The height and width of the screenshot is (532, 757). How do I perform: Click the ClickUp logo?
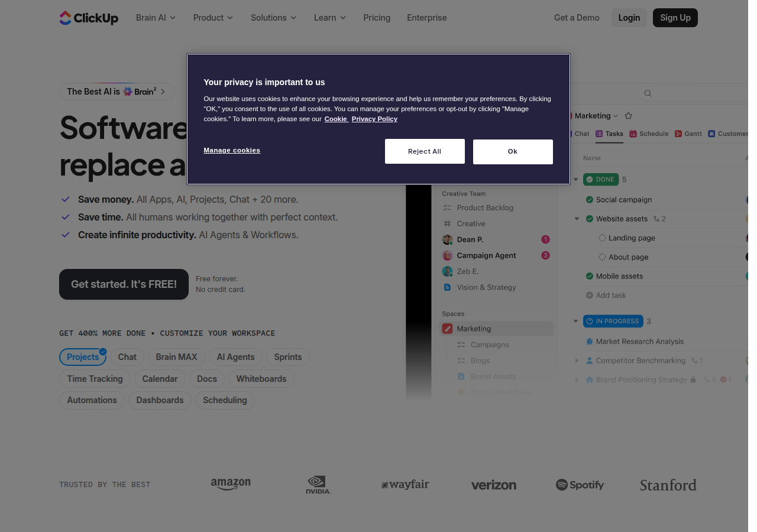point(89,18)
